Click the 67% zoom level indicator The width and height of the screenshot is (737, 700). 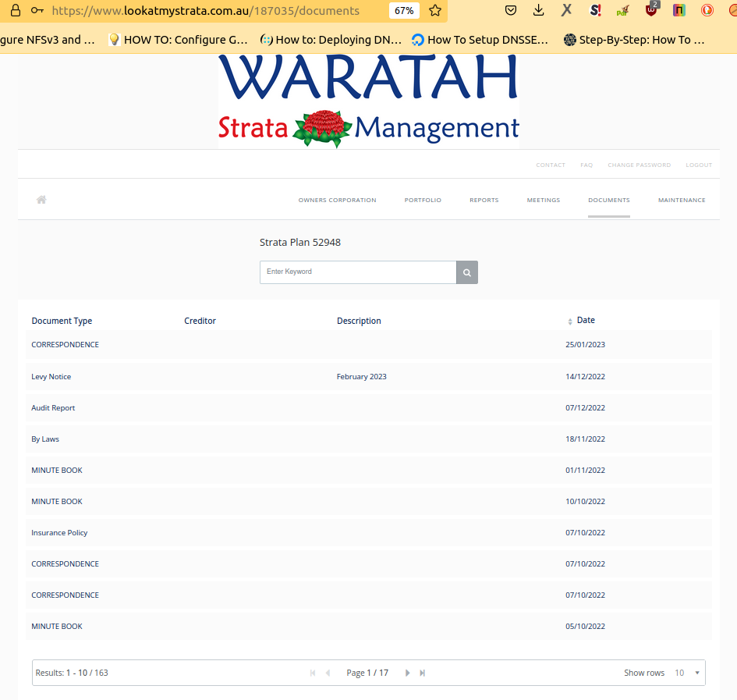404,11
